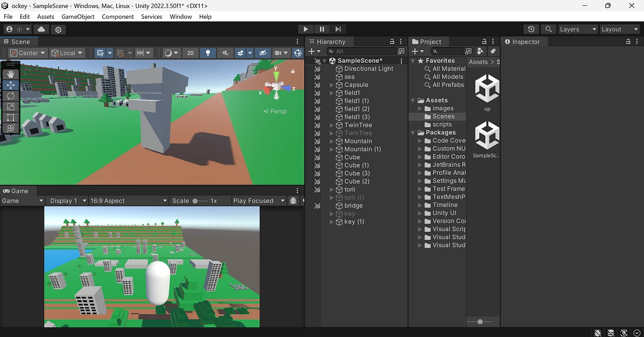
Task: Select the Rotate tool
Action: coord(10,96)
